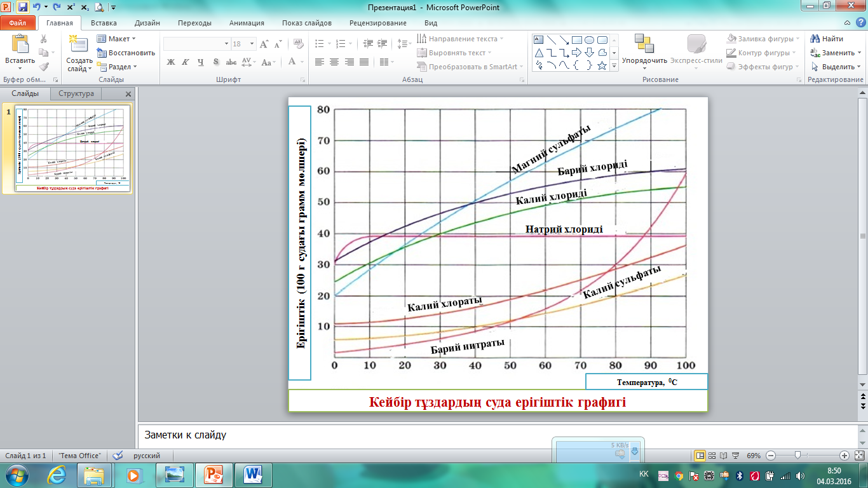
Task: Click the zoom slider handle in status bar
Action: [x=797, y=456]
